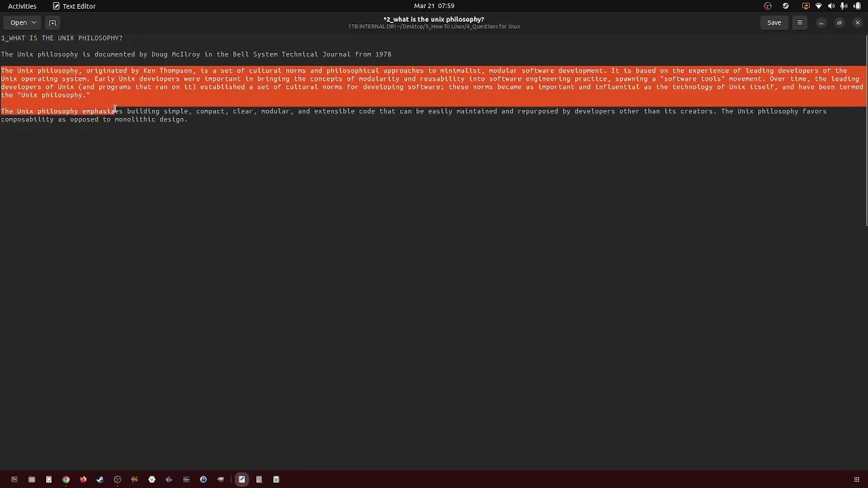The width and height of the screenshot is (868, 488).
Task: Minimize the Text Editor window
Action: pyautogui.click(x=821, y=22)
